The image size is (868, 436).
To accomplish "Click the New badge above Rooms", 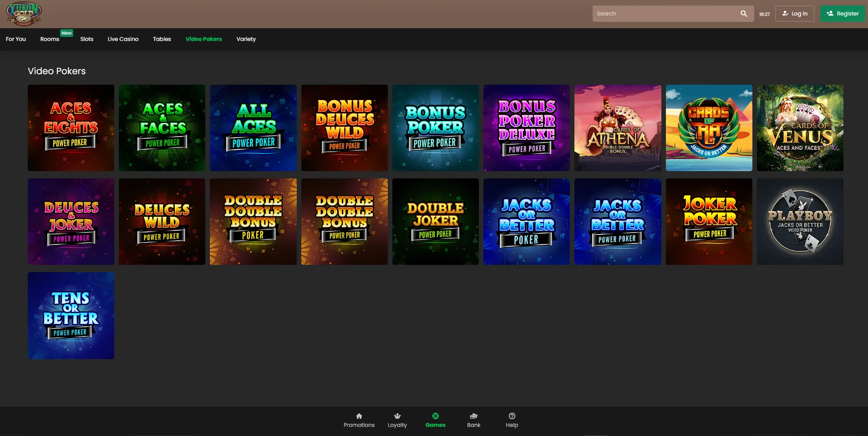I will click(x=66, y=33).
